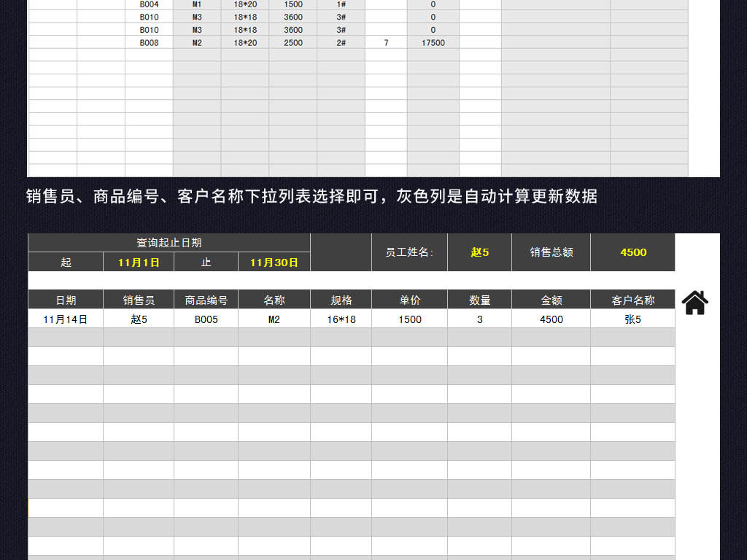Image resolution: width=747 pixels, height=560 pixels.
Task: Click the yellow 4500 sales total value
Action: pos(632,252)
